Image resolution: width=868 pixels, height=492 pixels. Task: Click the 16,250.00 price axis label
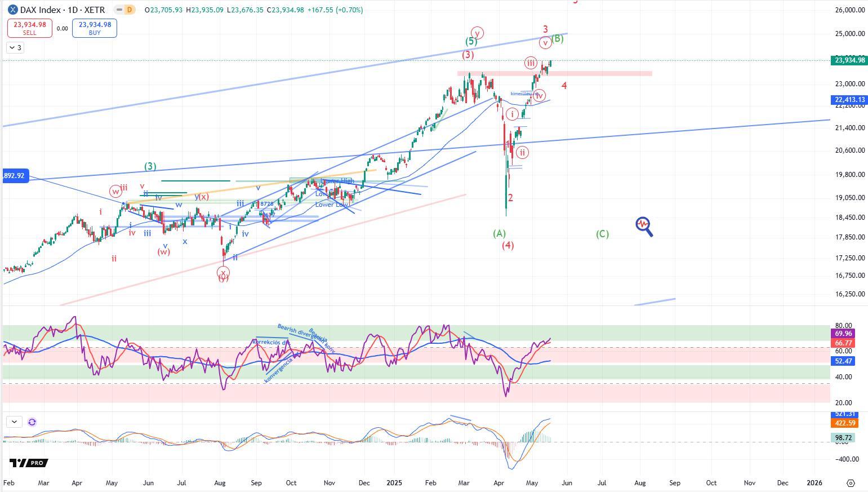coord(849,294)
